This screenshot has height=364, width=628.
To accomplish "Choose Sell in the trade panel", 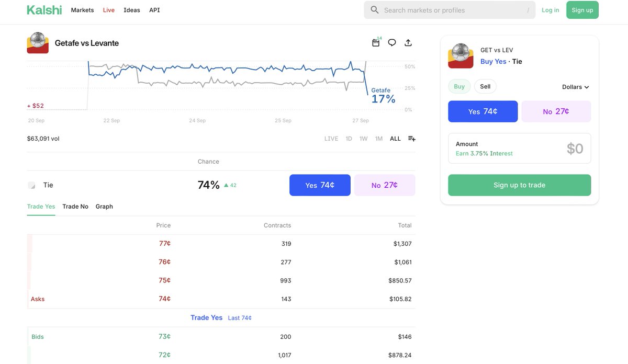I will point(485,86).
